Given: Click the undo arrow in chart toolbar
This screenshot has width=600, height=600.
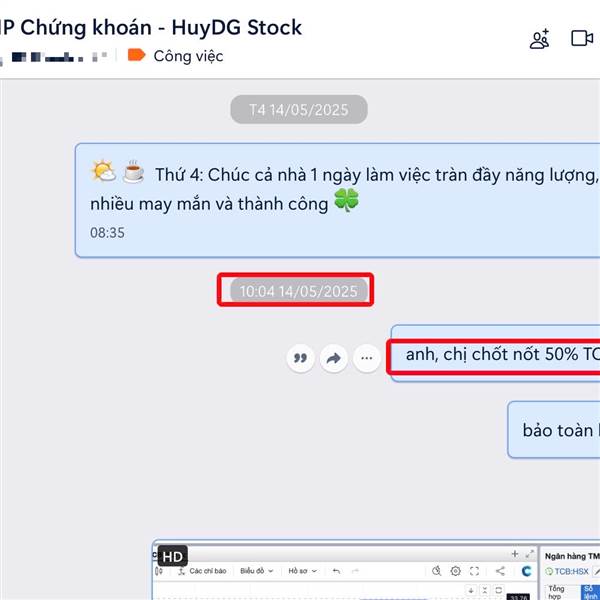Looking at the screenshot, I should click(x=336, y=571).
